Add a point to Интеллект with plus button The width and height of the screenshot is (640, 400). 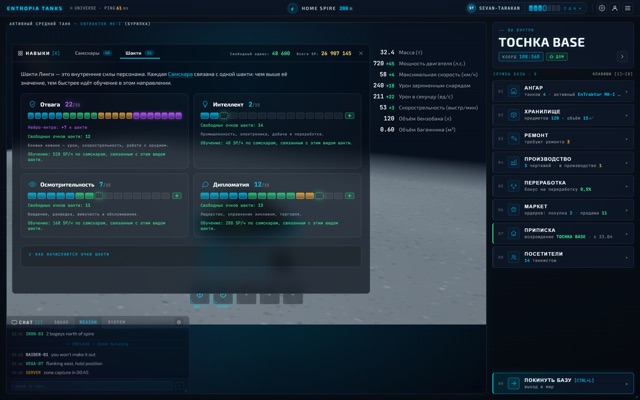(349, 116)
